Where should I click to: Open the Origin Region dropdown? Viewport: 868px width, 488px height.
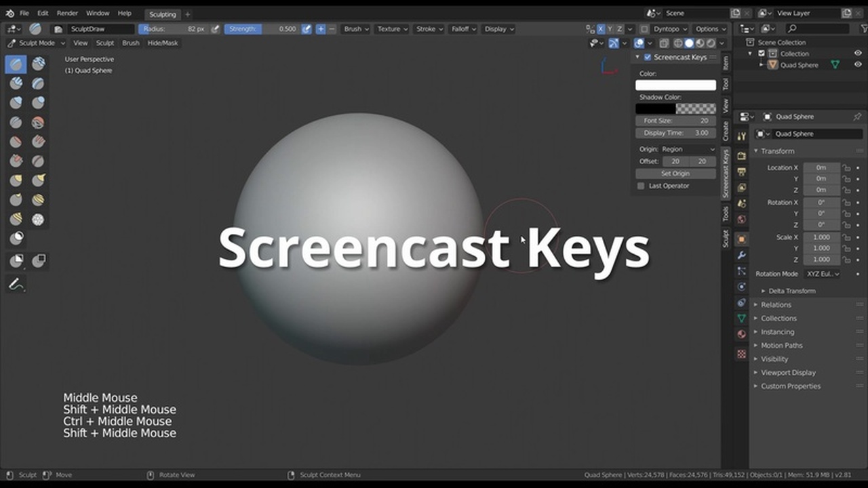point(688,149)
